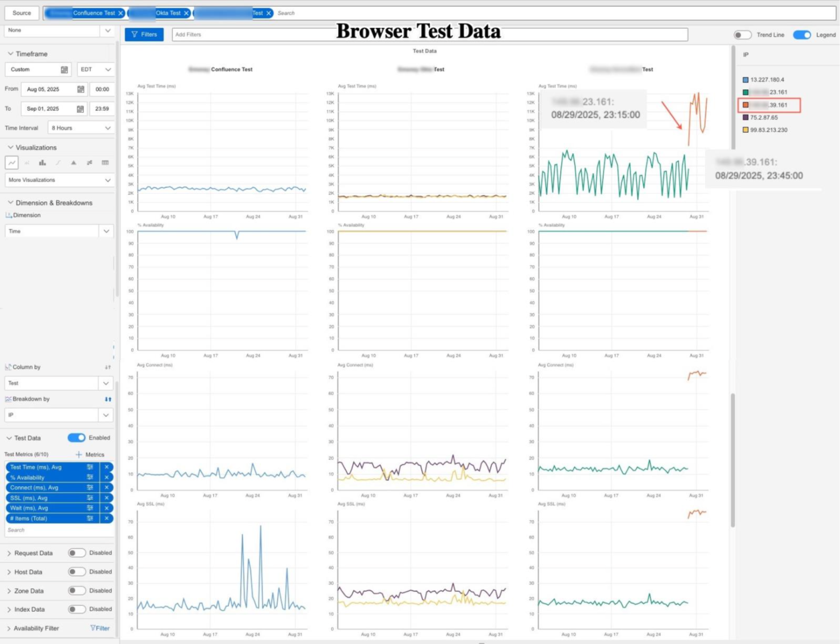This screenshot has width=840, height=644.
Task: Turn off the Legend toggle
Action: [x=802, y=35]
